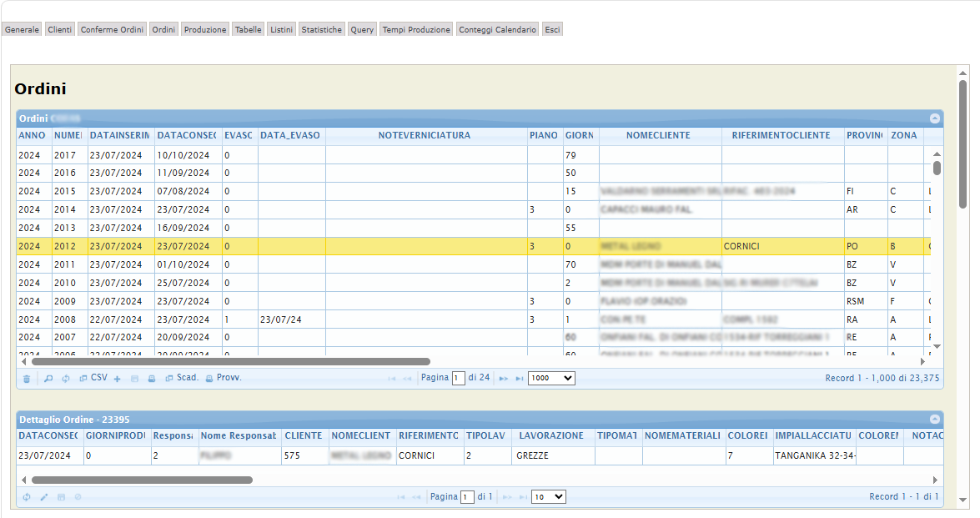Click the RSM province cell
Viewport: 980px width, 518px height.
(866, 301)
